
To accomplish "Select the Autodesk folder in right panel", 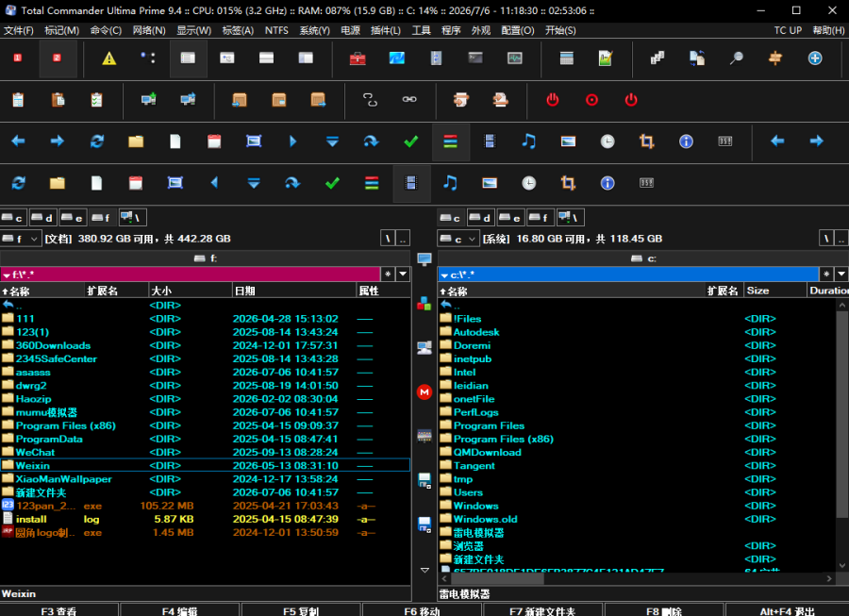I will (x=638, y=332).
